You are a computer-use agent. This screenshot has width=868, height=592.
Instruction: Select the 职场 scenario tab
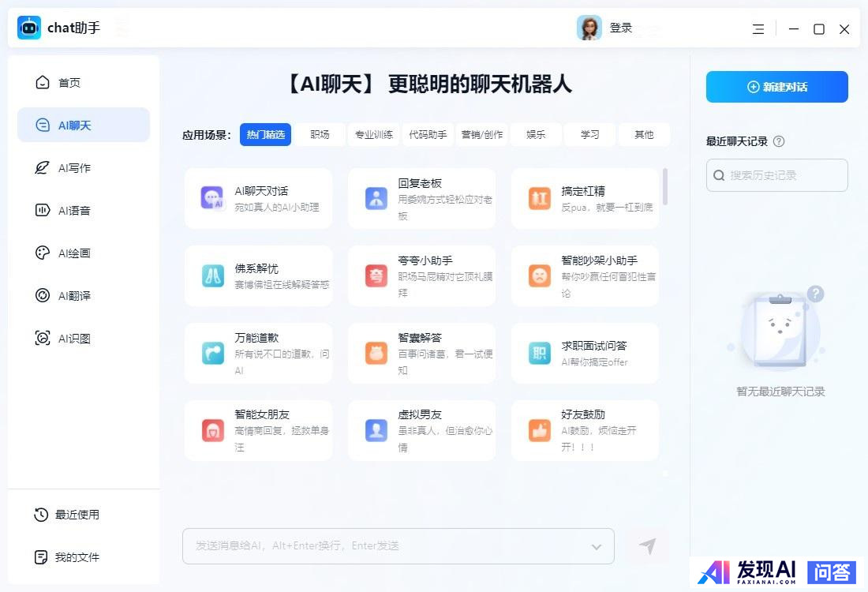tap(320, 135)
